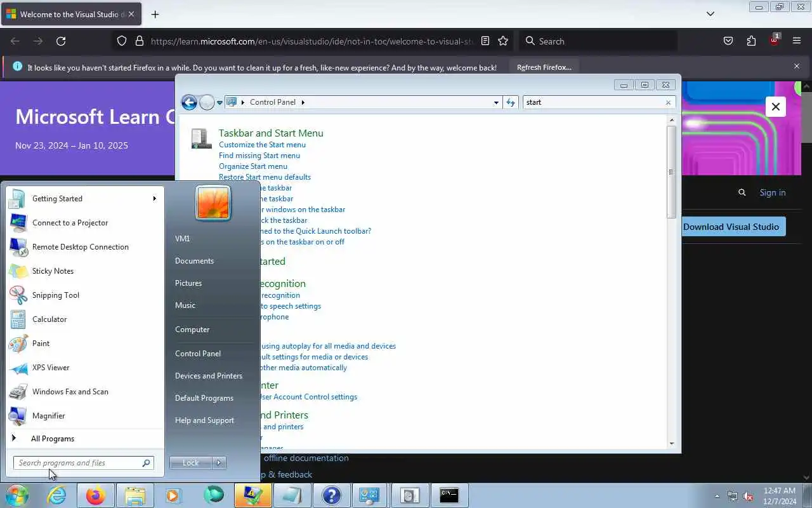Click the Save to Pocket icon
Viewport: 812px width, 508px height.
pyautogui.click(x=728, y=41)
